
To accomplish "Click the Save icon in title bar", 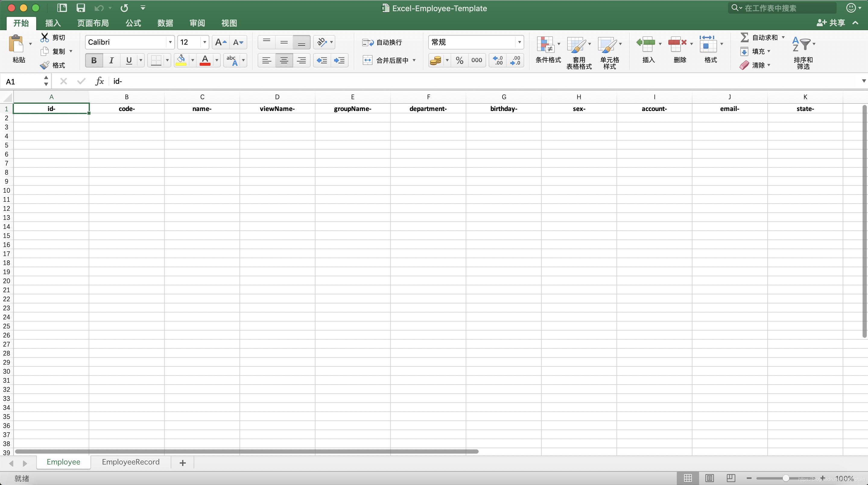I will coord(81,8).
